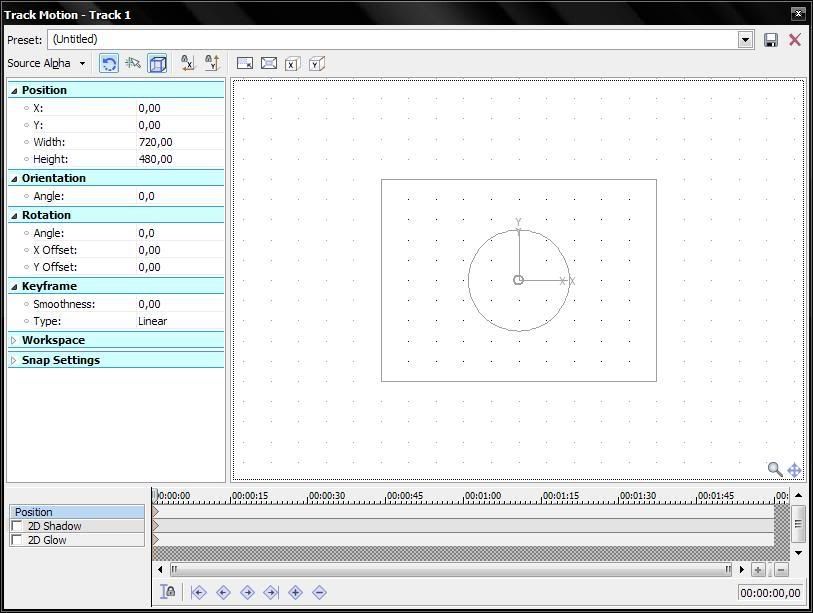Zoom in timeline with the plus button
The height and width of the screenshot is (613, 813).
pyautogui.click(x=758, y=570)
